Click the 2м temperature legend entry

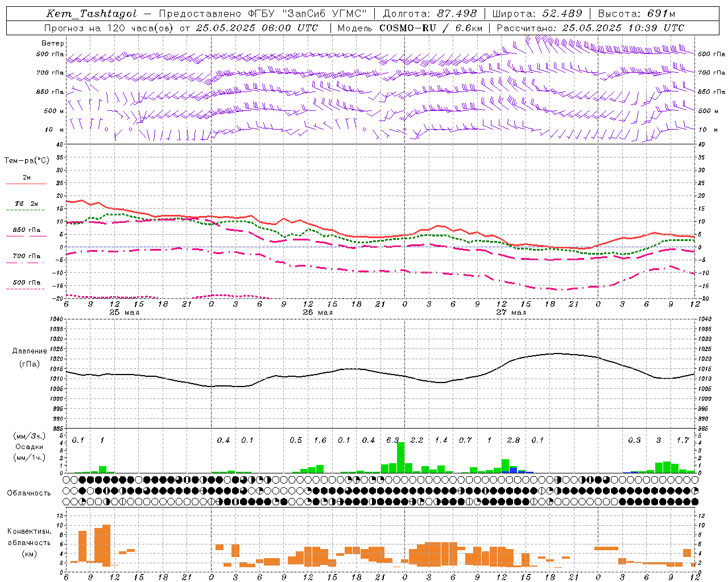coord(27,178)
